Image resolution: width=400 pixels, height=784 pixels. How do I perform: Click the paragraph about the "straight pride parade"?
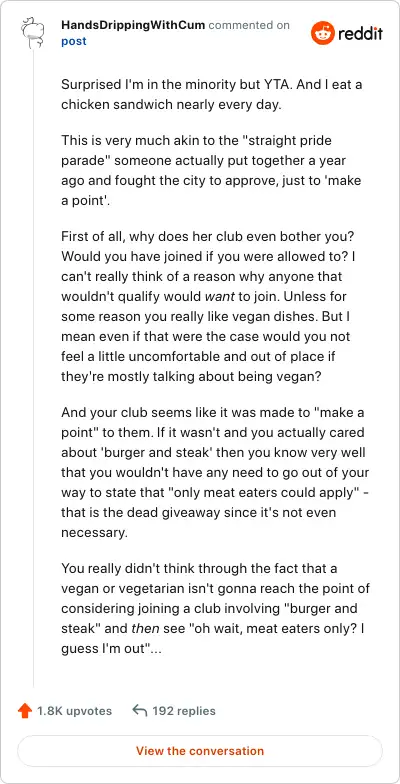(212, 168)
